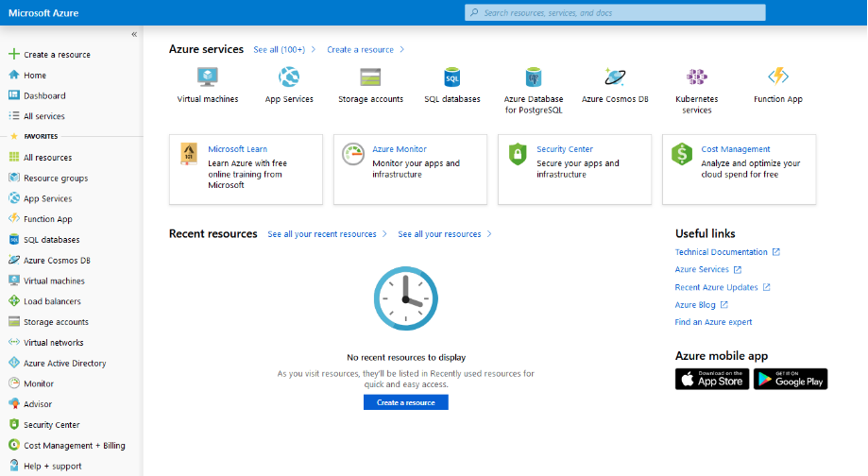Click the Security Center title link in card

565,149
